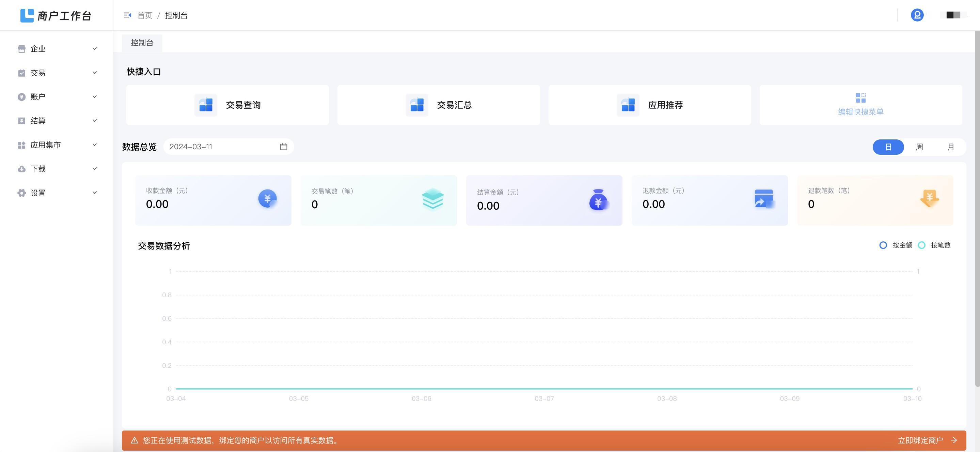Image resolution: width=980 pixels, height=452 pixels.
Task: Switch data overview to 周 view
Action: coord(920,147)
